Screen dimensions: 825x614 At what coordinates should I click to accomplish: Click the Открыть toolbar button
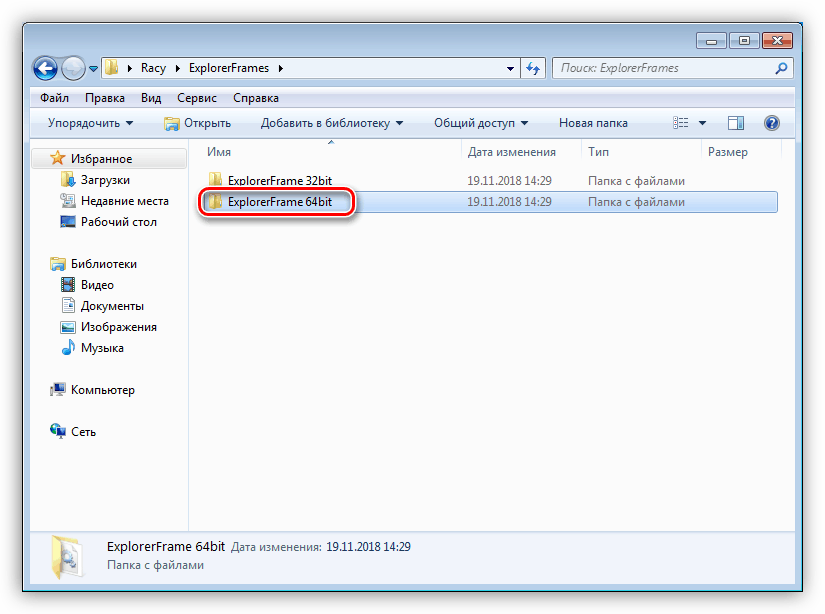tap(198, 123)
